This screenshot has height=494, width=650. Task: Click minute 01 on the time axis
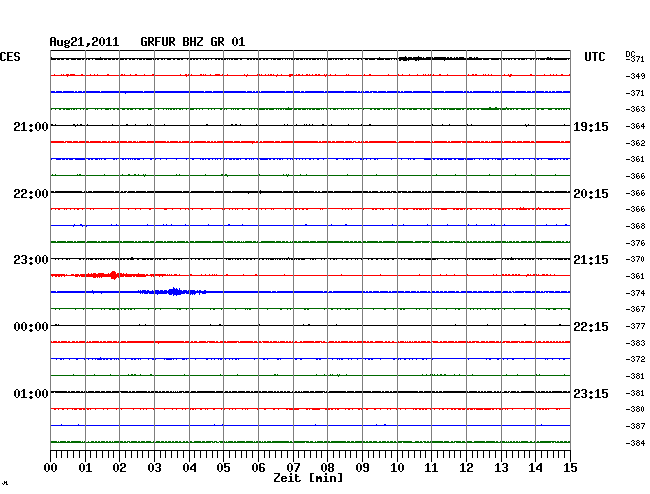click(x=85, y=468)
